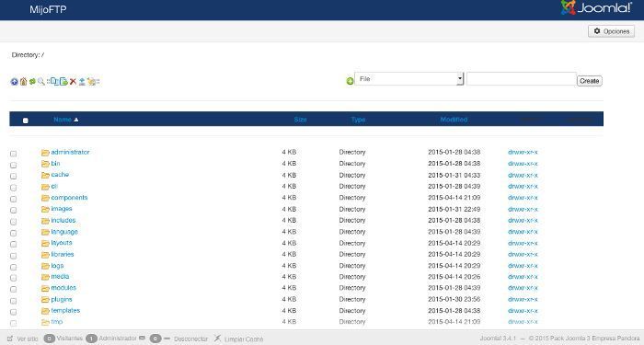Screen dimensions: 644x345
Task: Click the mail envelope icon in status bar
Action: point(142,338)
